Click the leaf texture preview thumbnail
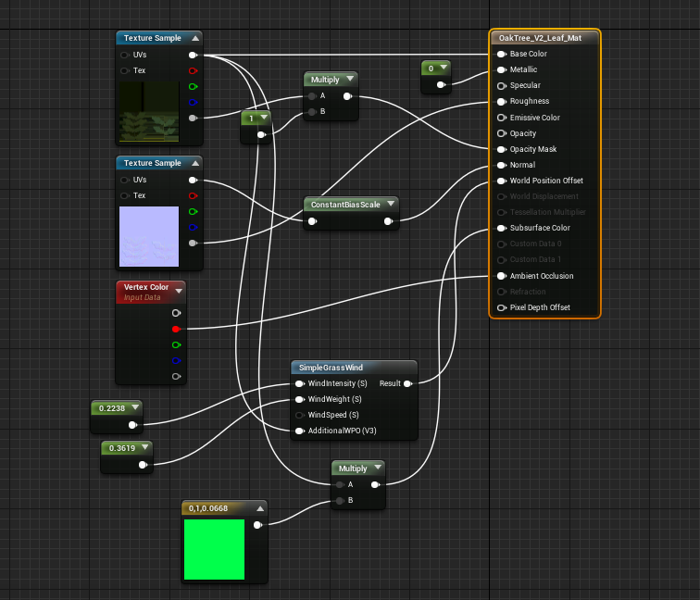This screenshot has width=700, height=600. click(149, 112)
